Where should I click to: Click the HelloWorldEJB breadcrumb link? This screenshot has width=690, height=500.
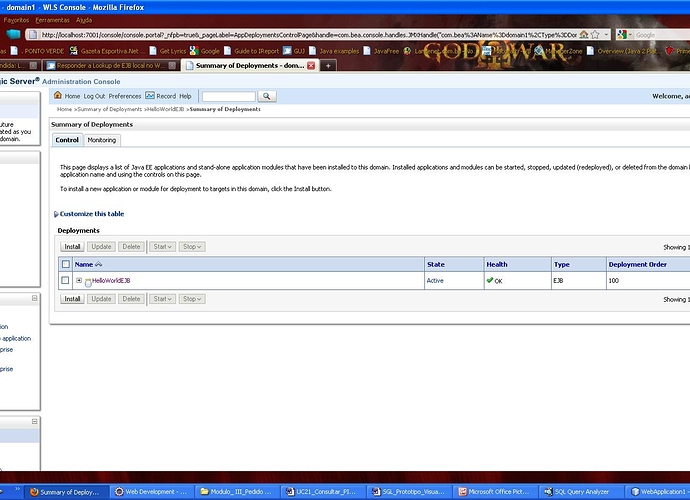[165, 109]
